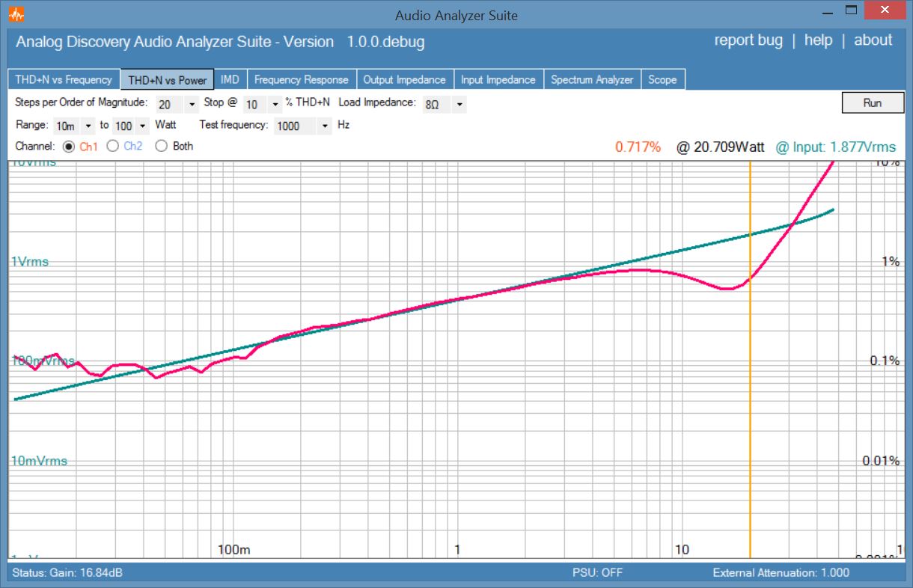
Task: Click the 1Vrms left axis label
Action: point(30,262)
